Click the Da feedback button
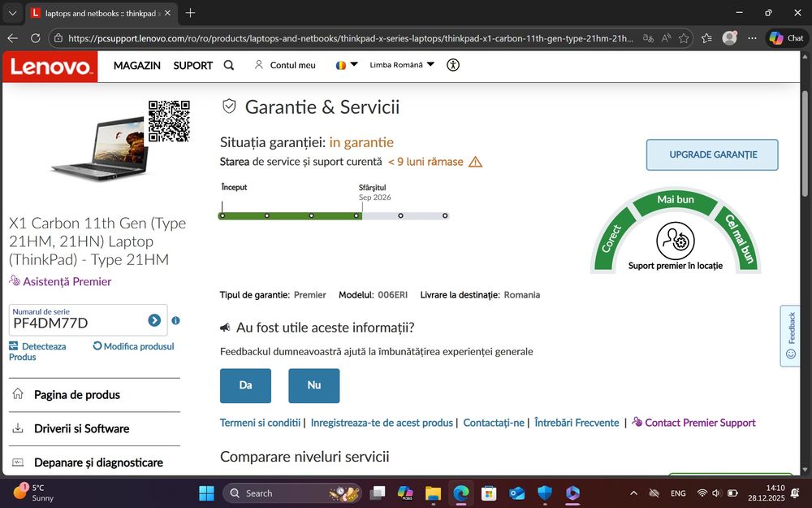This screenshot has width=812, height=508. click(x=245, y=385)
